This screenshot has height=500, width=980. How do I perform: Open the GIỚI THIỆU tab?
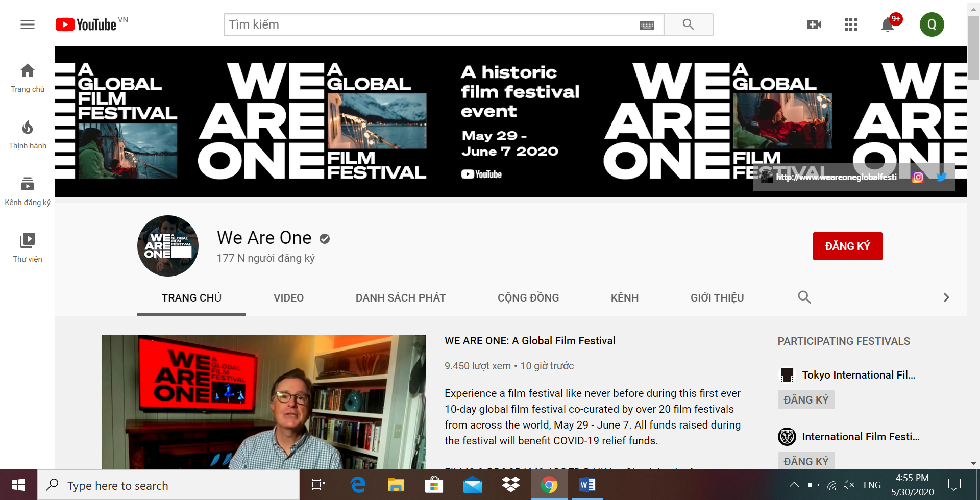717,297
